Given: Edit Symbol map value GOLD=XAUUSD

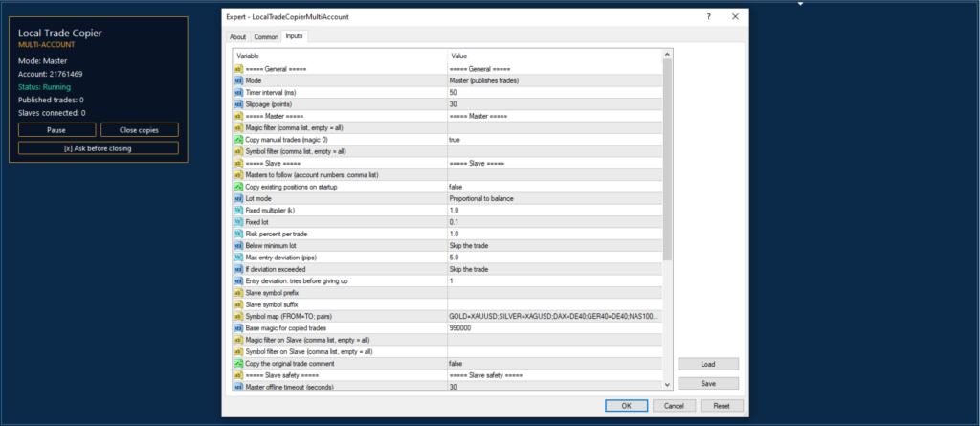Looking at the screenshot, I should tap(554, 317).
